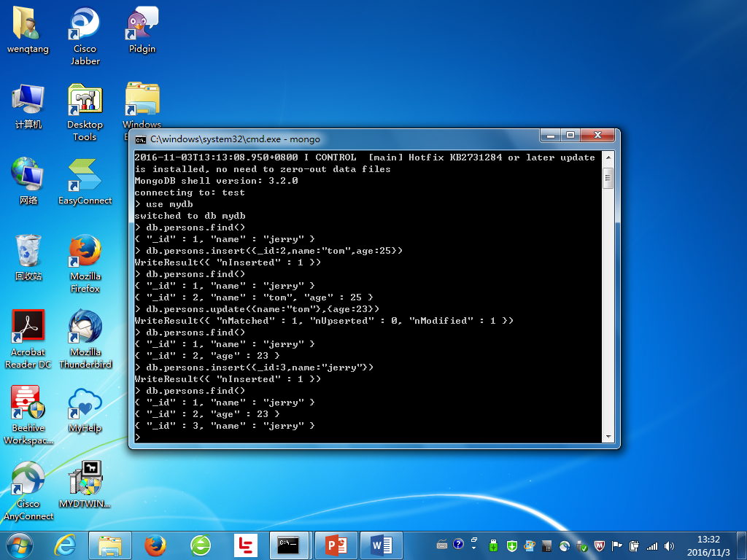
Task: Click the insert _id:3 jerry command
Action: [255, 367]
